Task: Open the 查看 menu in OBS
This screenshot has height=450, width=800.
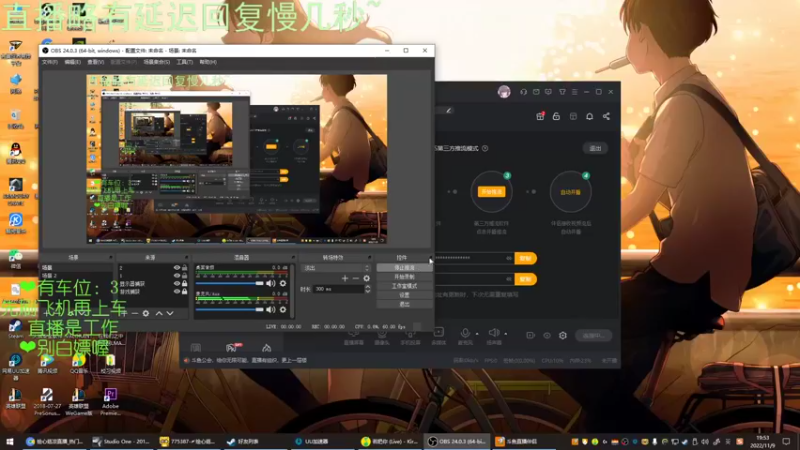Action: (95, 62)
